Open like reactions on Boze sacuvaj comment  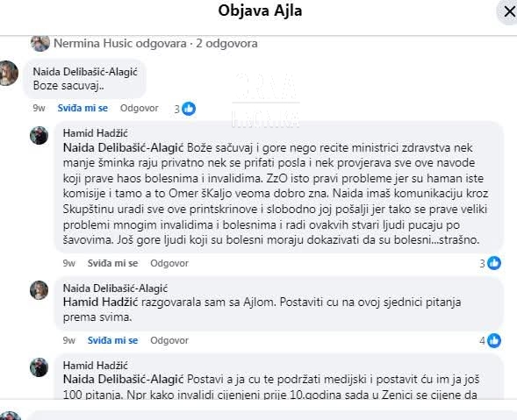pyautogui.click(x=185, y=109)
